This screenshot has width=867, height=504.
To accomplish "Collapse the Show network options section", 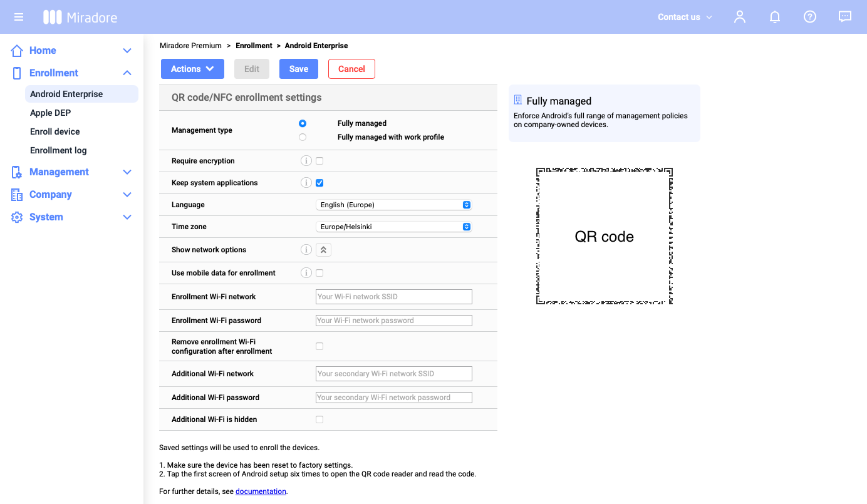I will pyautogui.click(x=323, y=249).
